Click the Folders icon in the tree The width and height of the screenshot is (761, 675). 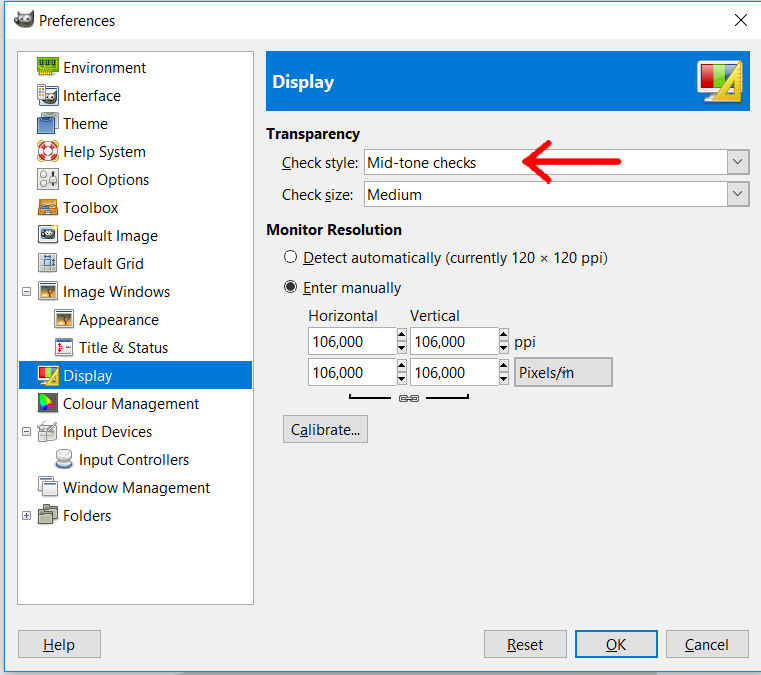[x=48, y=515]
